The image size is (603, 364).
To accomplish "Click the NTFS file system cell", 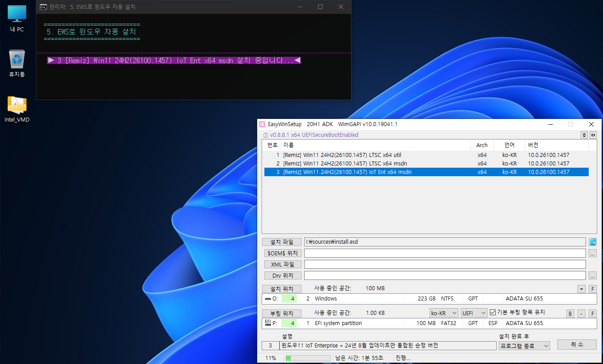I will click(x=447, y=298).
